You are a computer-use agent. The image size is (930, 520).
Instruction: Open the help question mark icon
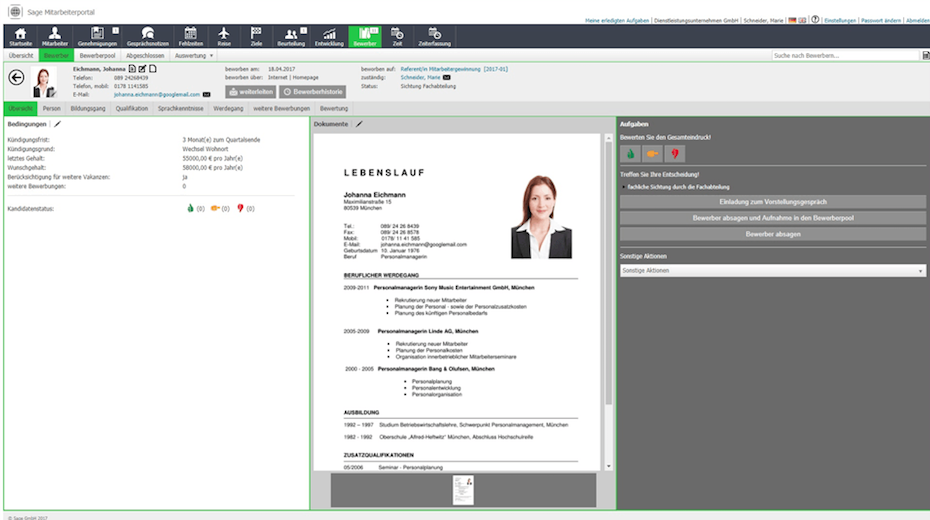point(815,19)
